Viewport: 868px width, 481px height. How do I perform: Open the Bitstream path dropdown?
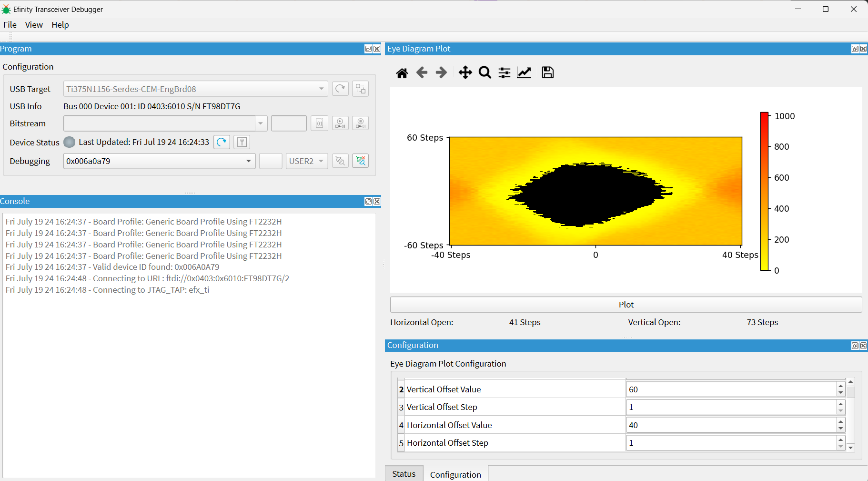[261, 123]
